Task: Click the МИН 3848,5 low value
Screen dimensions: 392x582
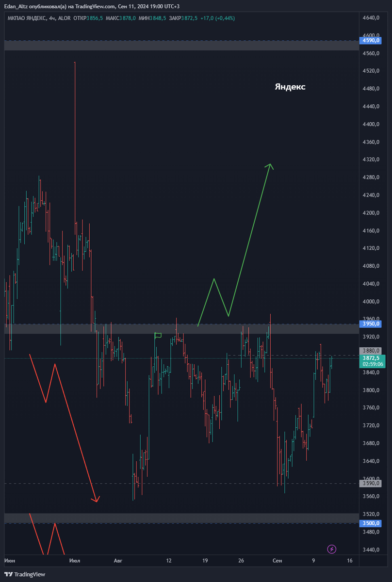Action: point(152,18)
